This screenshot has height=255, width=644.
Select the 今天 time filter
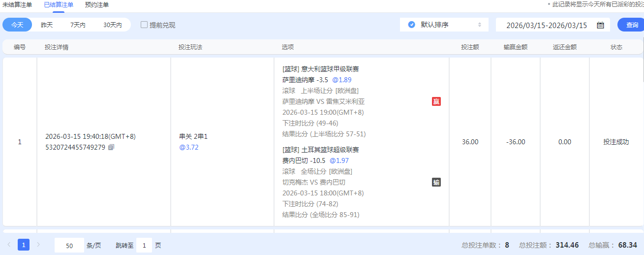17,25
